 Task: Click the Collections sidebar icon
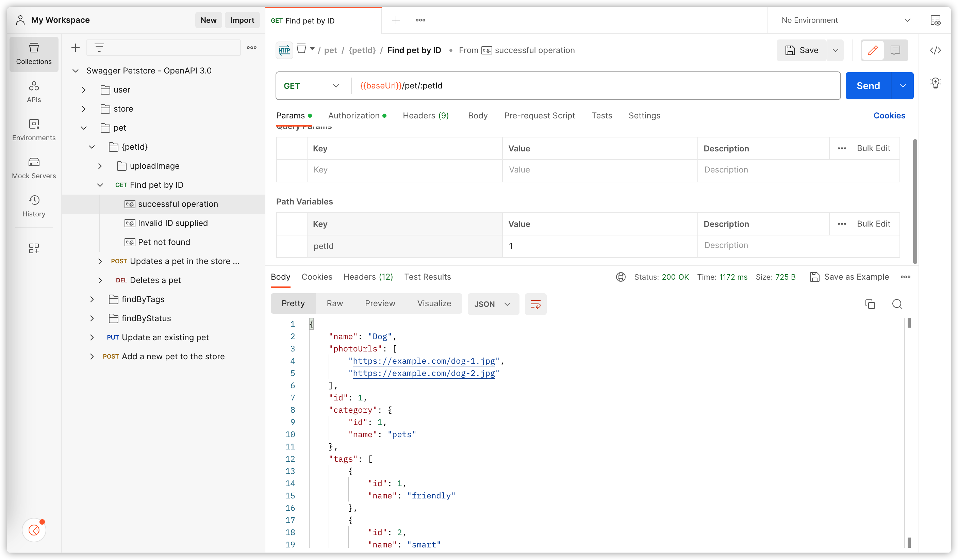(33, 53)
